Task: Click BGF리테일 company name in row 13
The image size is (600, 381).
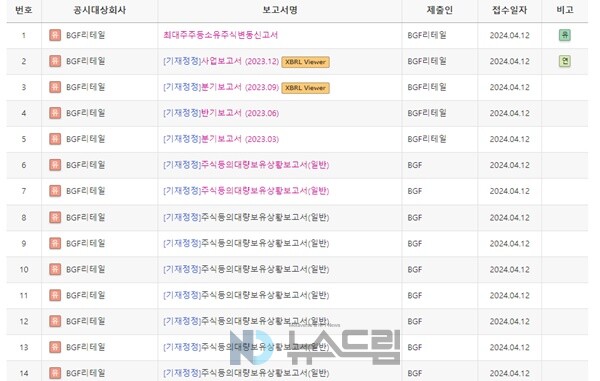Action: click(86, 348)
